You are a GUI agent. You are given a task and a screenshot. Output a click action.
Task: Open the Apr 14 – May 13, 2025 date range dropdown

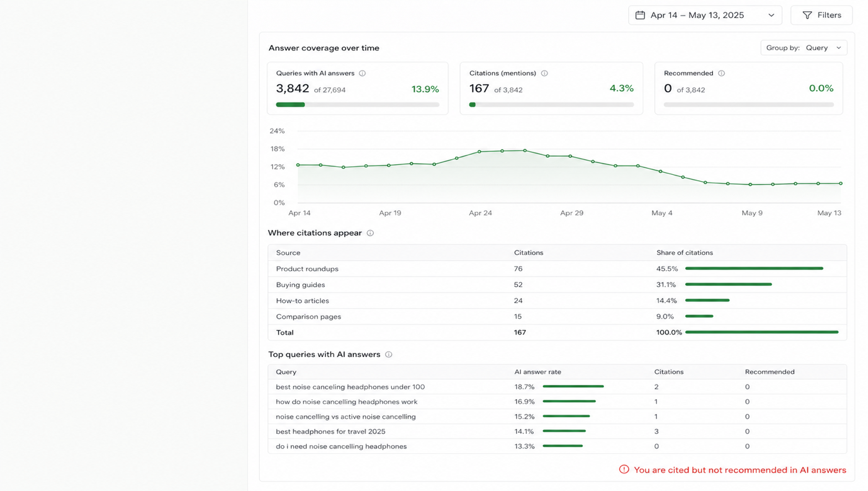click(705, 15)
